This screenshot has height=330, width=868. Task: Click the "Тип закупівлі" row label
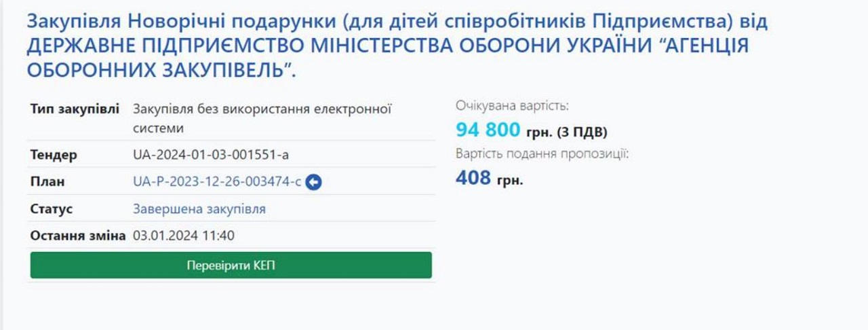click(x=75, y=109)
